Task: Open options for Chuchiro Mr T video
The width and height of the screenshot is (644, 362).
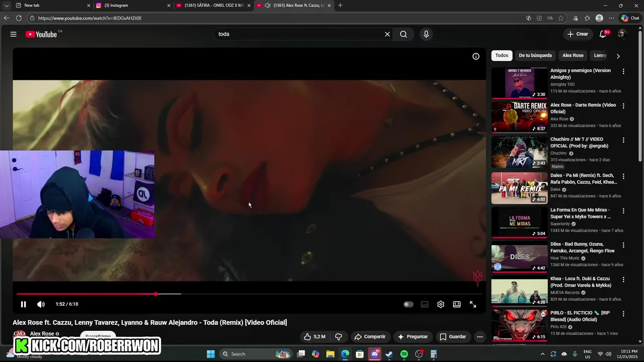Action: coord(623,140)
